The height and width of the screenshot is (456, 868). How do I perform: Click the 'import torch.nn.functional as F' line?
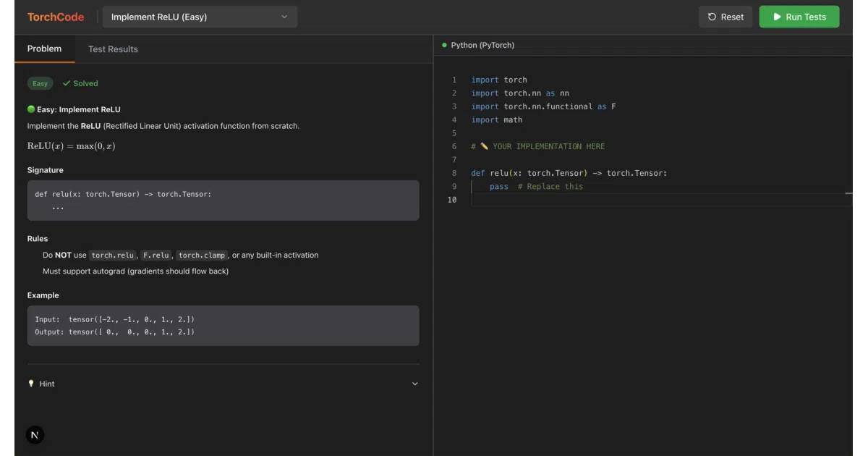(x=544, y=106)
